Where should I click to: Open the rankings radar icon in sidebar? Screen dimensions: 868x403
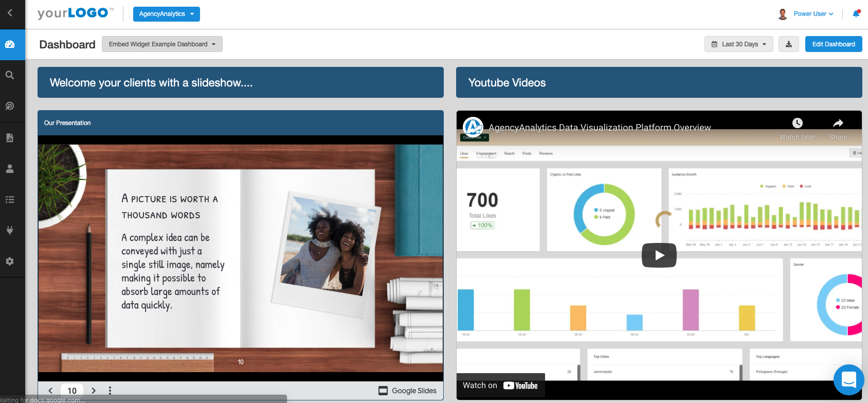(x=10, y=106)
